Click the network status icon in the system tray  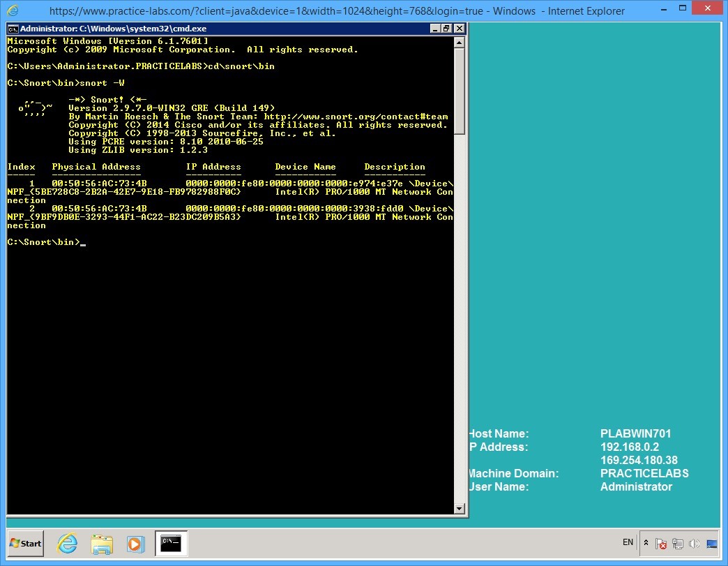pos(677,543)
